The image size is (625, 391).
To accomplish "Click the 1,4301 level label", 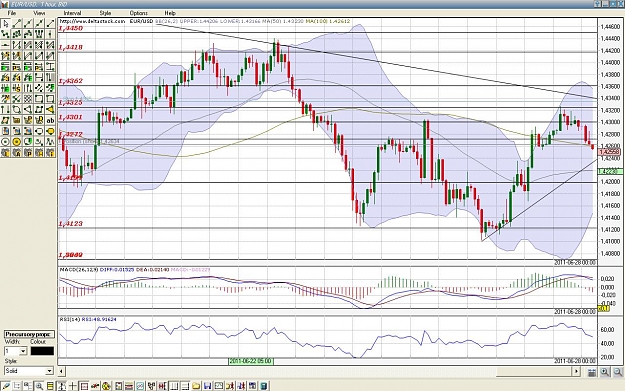I will point(71,117).
